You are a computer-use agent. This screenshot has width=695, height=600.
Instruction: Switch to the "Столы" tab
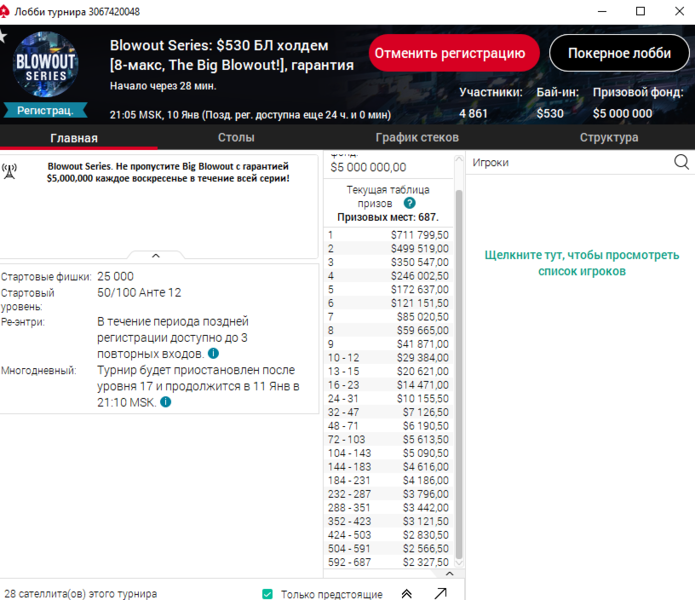pos(236,138)
